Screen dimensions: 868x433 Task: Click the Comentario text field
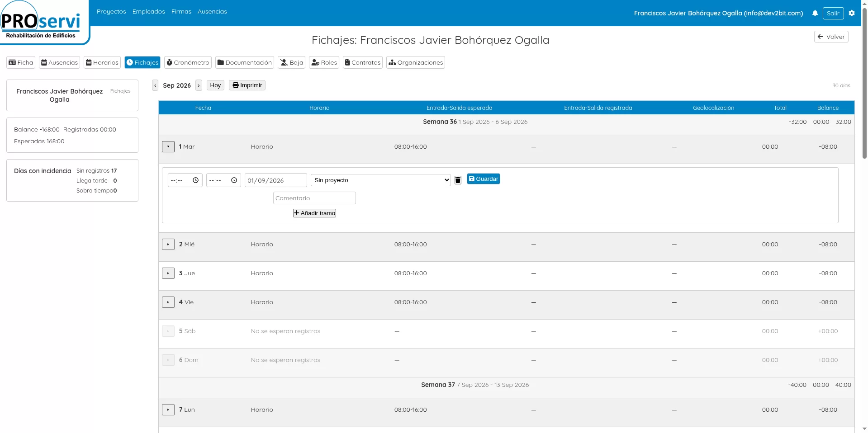click(314, 198)
